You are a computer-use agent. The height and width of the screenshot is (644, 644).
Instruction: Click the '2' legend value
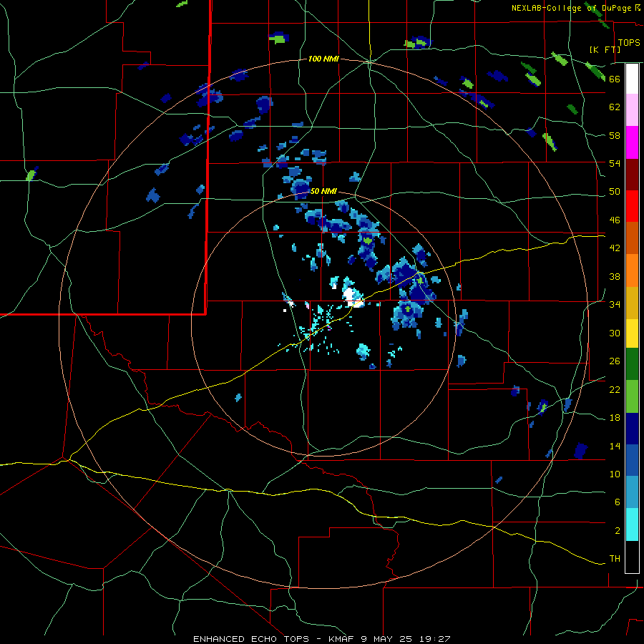[618, 531]
